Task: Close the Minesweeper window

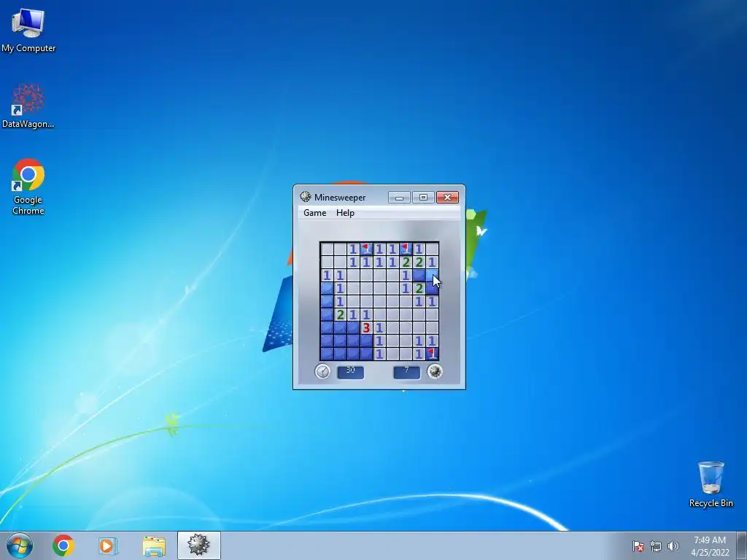Action: point(447,197)
